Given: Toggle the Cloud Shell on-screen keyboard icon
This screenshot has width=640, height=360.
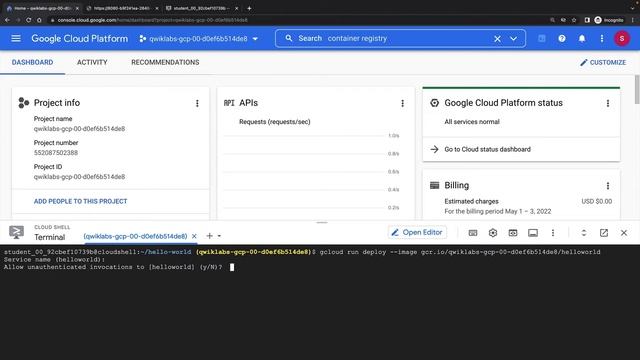Looking at the screenshot, I should point(473,233).
